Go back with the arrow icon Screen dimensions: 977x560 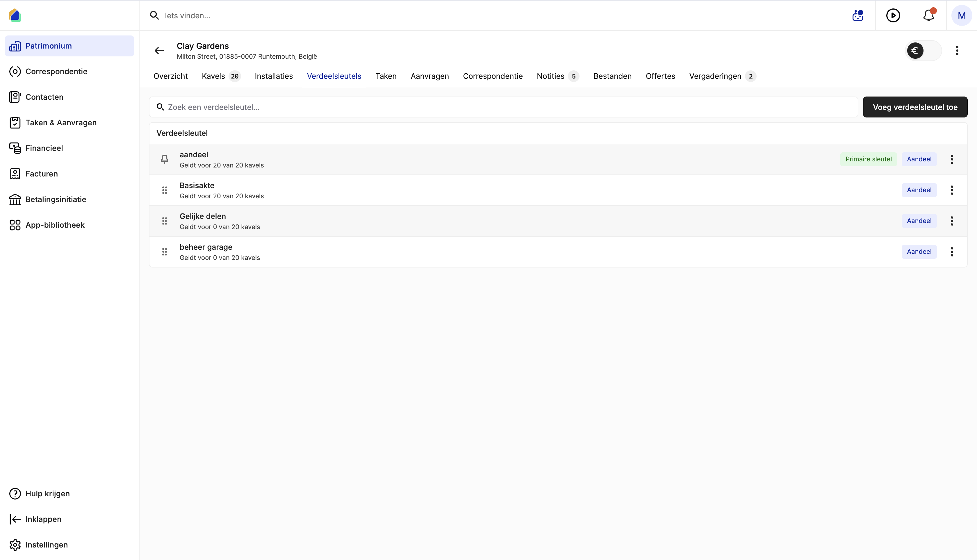click(159, 51)
